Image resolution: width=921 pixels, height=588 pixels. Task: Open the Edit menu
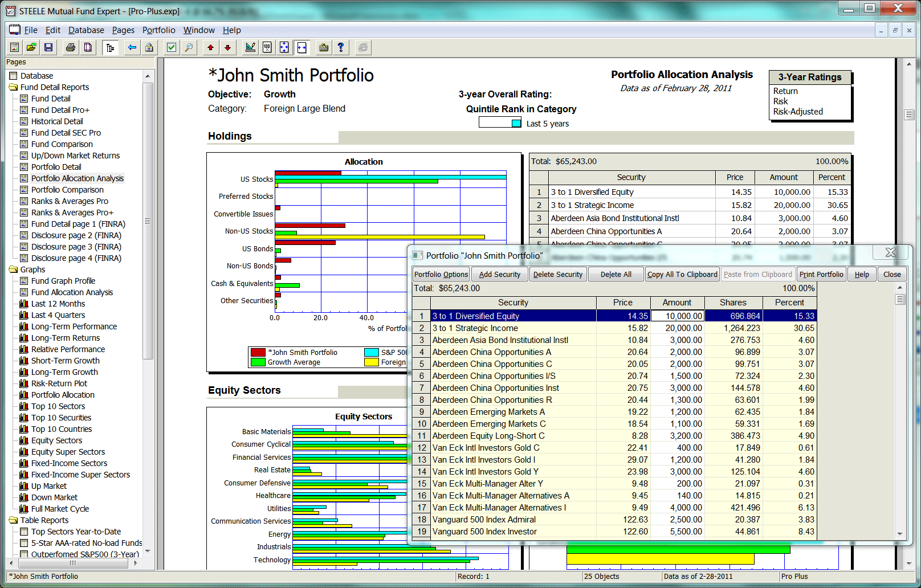coord(53,30)
